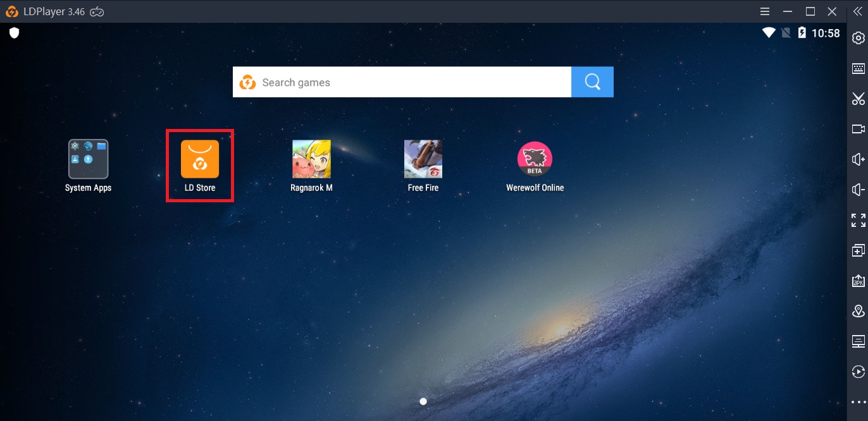868x421 pixels.
Task: Open the hamburger menu
Action: tap(764, 11)
